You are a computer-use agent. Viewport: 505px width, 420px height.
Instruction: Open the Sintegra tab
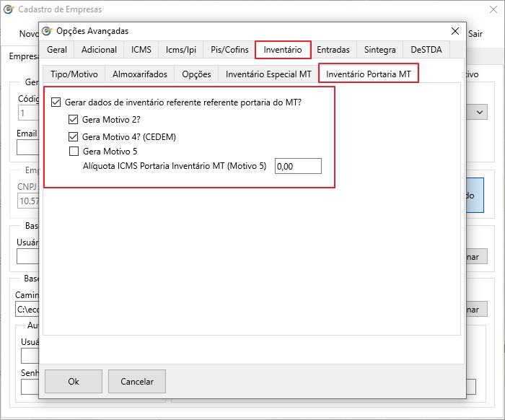pyautogui.click(x=379, y=50)
